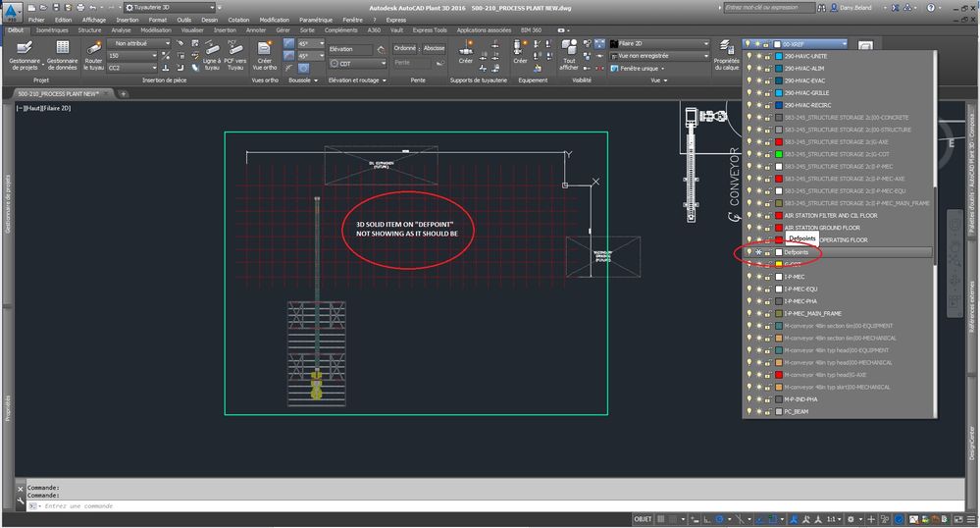Click the hardware acceleration blue circle icon
This screenshot has width=980, height=528.
899,519
